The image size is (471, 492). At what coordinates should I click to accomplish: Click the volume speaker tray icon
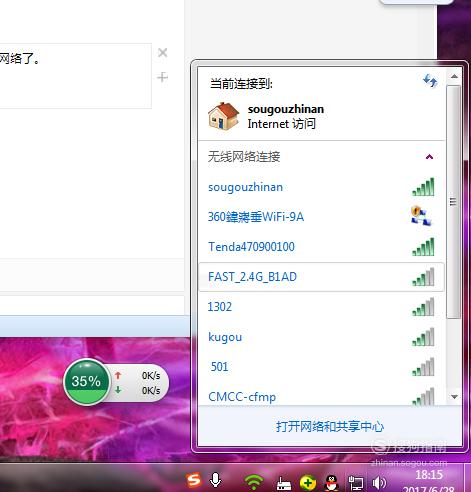point(379,483)
